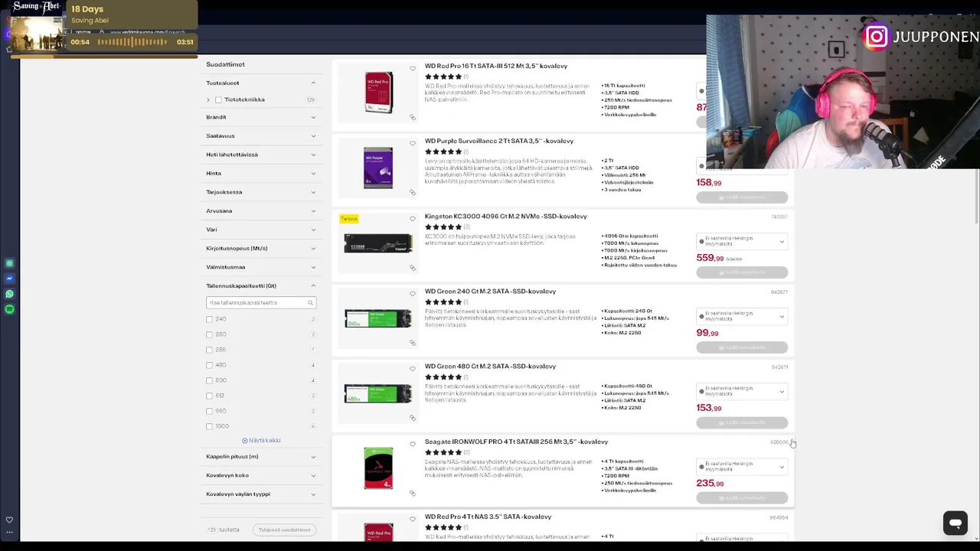Focus the capacity search input field
Viewport: 980px width, 551px height.
pos(261,302)
